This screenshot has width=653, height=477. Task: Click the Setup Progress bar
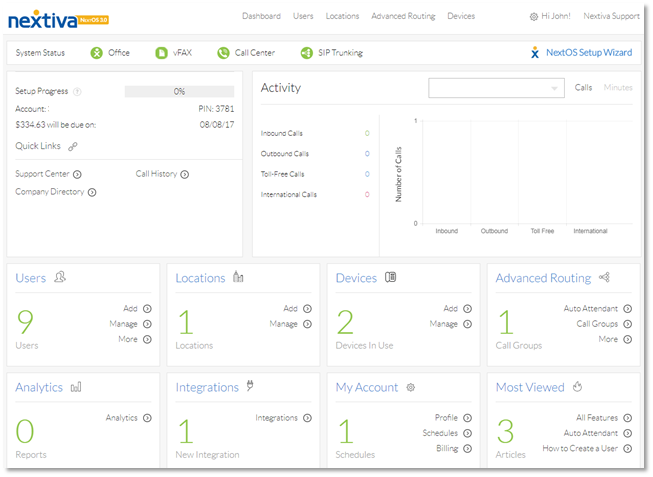click(180, 91)
